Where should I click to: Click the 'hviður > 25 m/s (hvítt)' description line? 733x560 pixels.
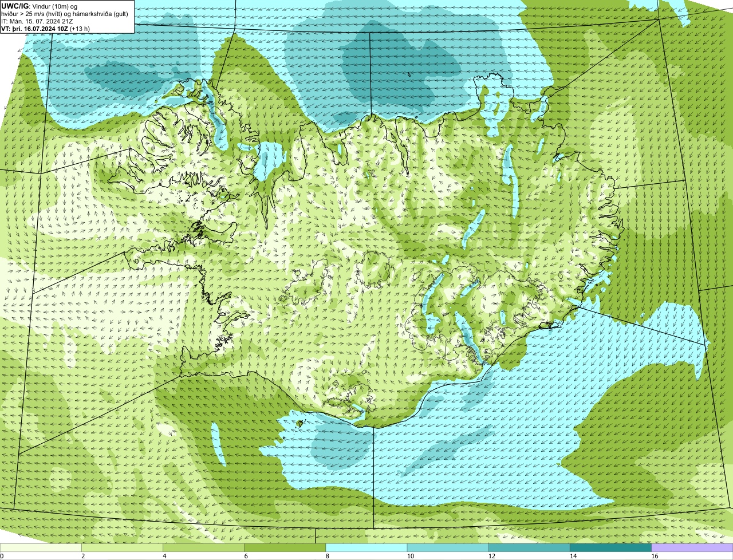click(65, 13)
